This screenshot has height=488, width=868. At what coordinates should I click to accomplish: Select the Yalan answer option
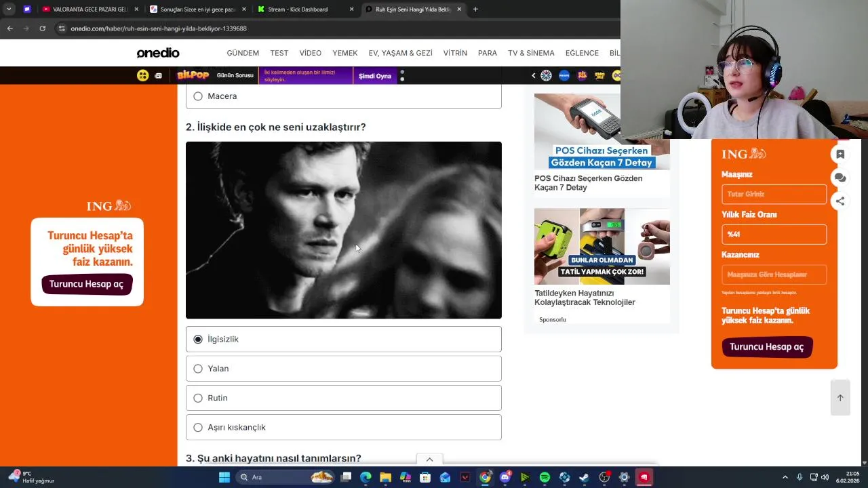pyautogui.click(x=343, y=369)
